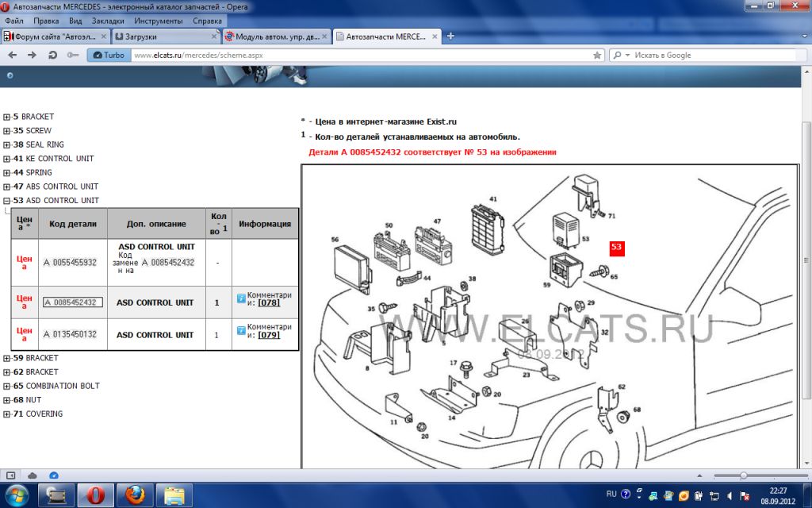The image size is (812, 508).
Task: Open the search engine dropdown
Action: tap(620, 55)
